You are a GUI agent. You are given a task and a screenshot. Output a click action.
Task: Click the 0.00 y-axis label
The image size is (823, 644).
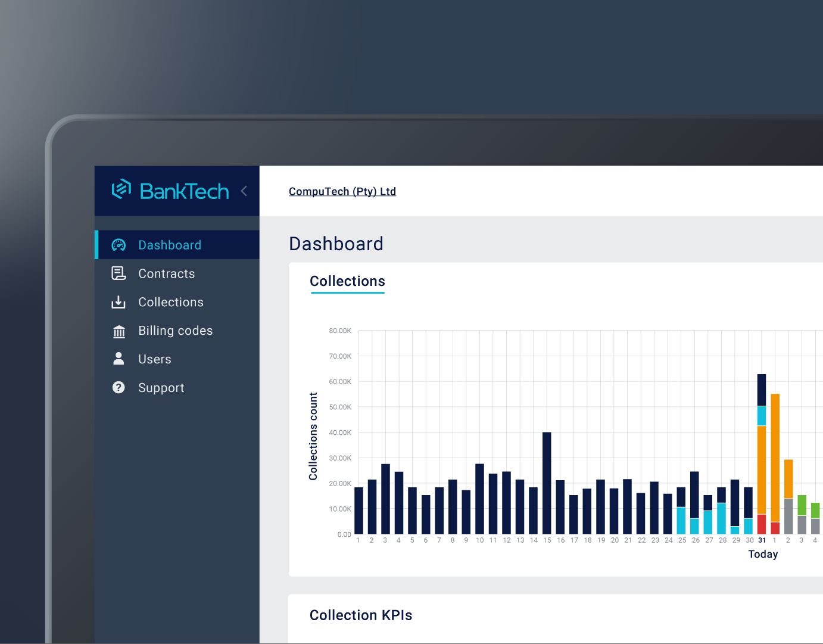[344, 534]
